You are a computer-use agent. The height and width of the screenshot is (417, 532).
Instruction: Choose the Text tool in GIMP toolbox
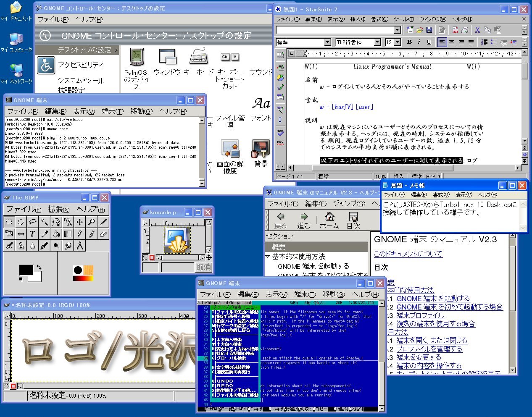(x=32, y=233)
